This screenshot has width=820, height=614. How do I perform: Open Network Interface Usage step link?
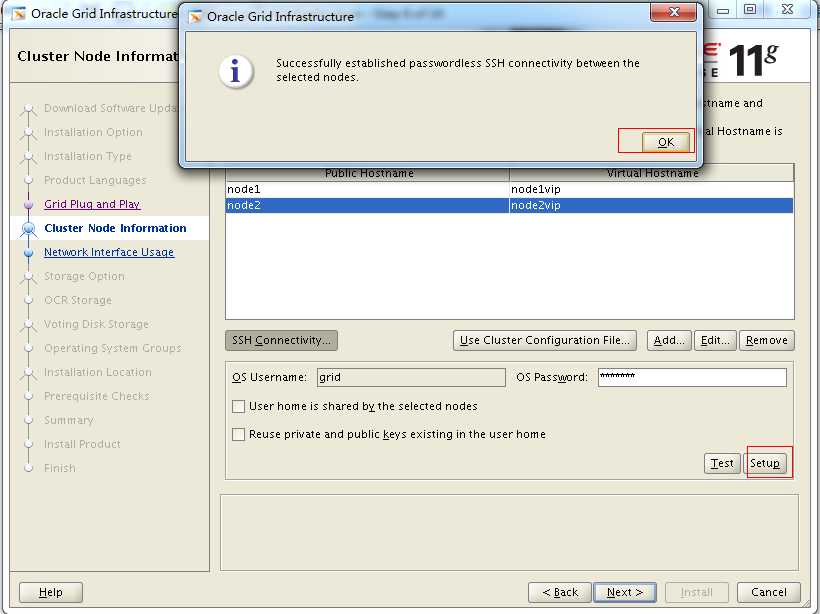(109, 252)
